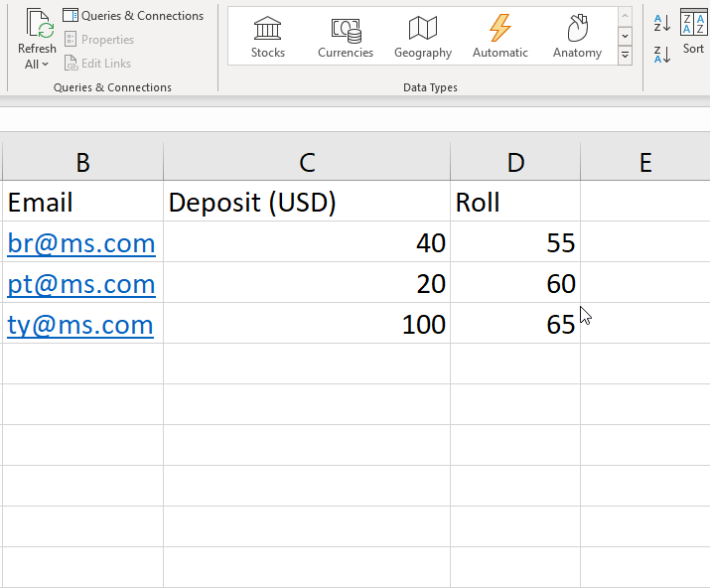
Task: Sort A to Z ascending
Action: (x=662, y=22)
